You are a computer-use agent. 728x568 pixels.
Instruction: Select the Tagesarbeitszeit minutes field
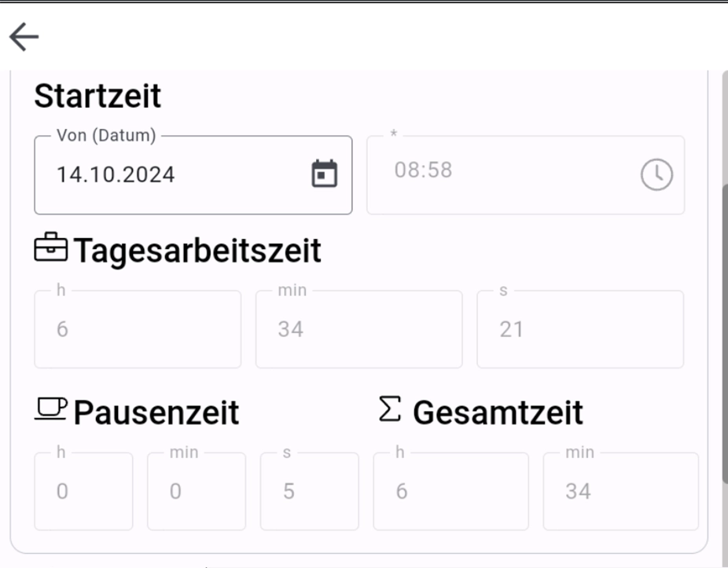(358, 329)
